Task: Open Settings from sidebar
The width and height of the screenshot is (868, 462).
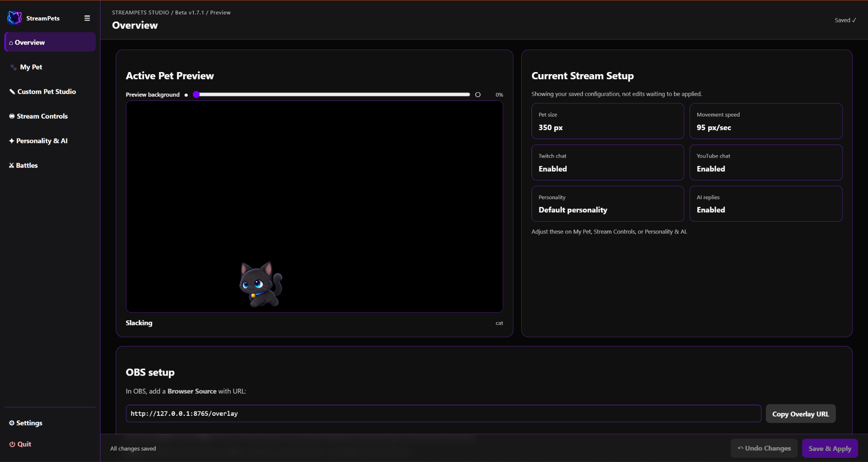Action: [50, 423]
